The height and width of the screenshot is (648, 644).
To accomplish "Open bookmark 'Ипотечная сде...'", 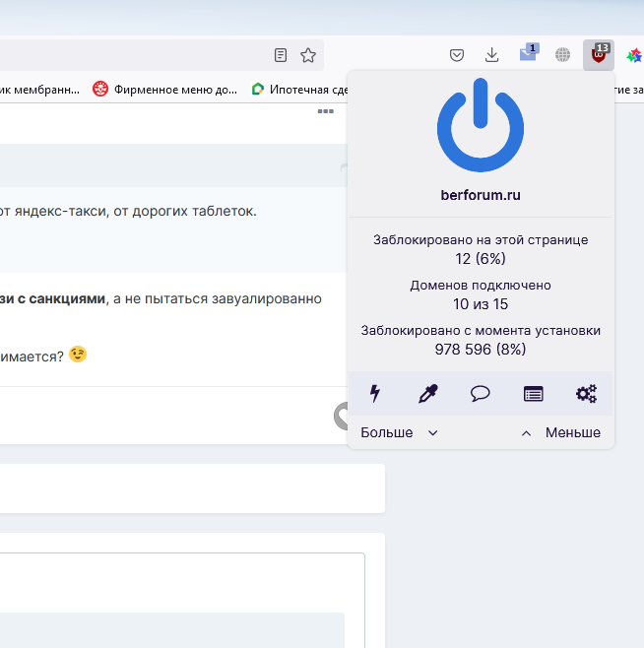I will click(x=300, y=89).
